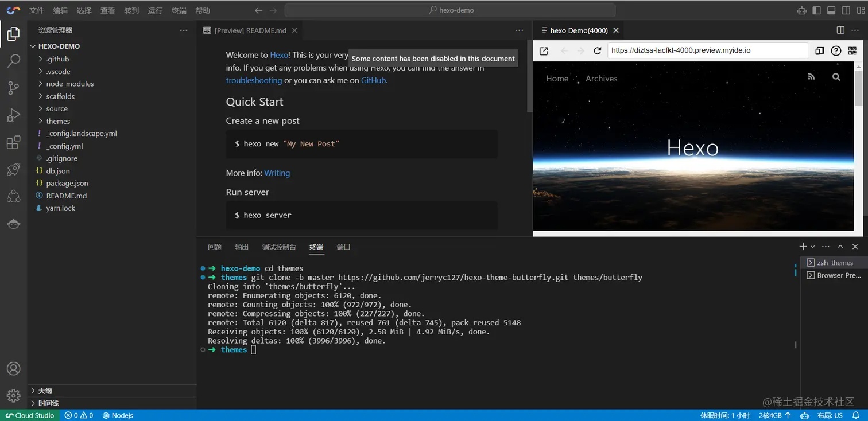Split the browser preview editor
Screen dimensions: 868x421
coord(840,30)
